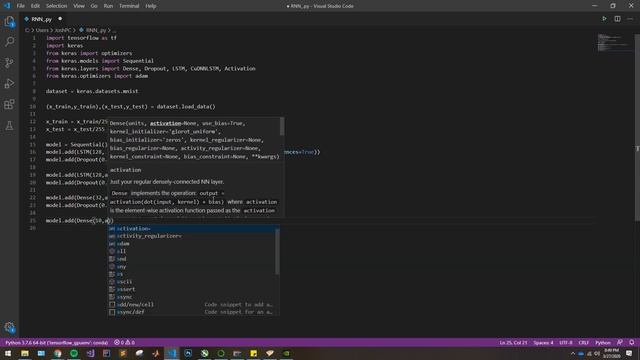Open the Selection menu

point(56,6)
